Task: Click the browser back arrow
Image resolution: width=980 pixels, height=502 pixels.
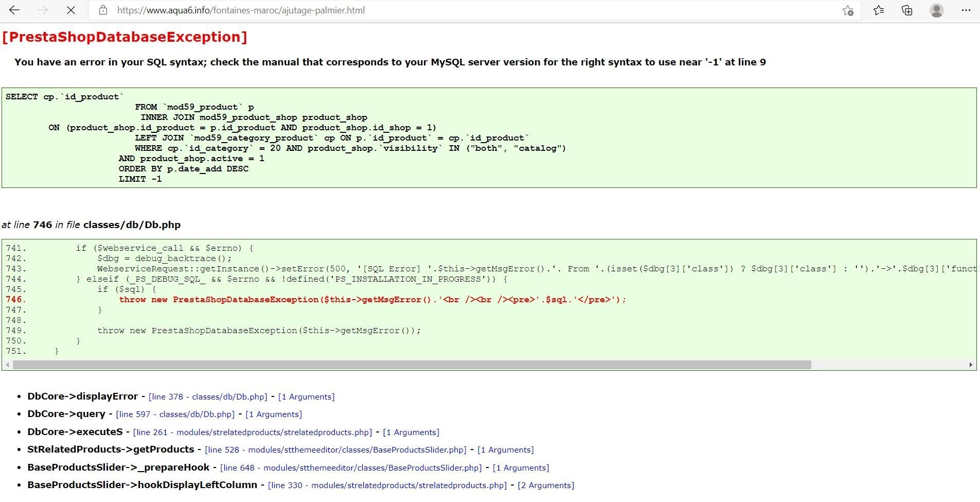Action: click(x=14, y=10)
